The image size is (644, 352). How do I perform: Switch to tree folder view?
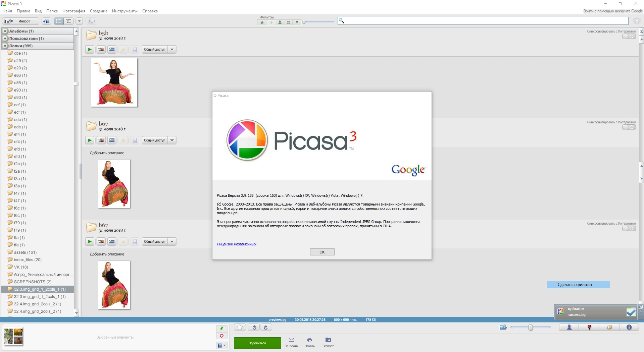click(69, 21)
